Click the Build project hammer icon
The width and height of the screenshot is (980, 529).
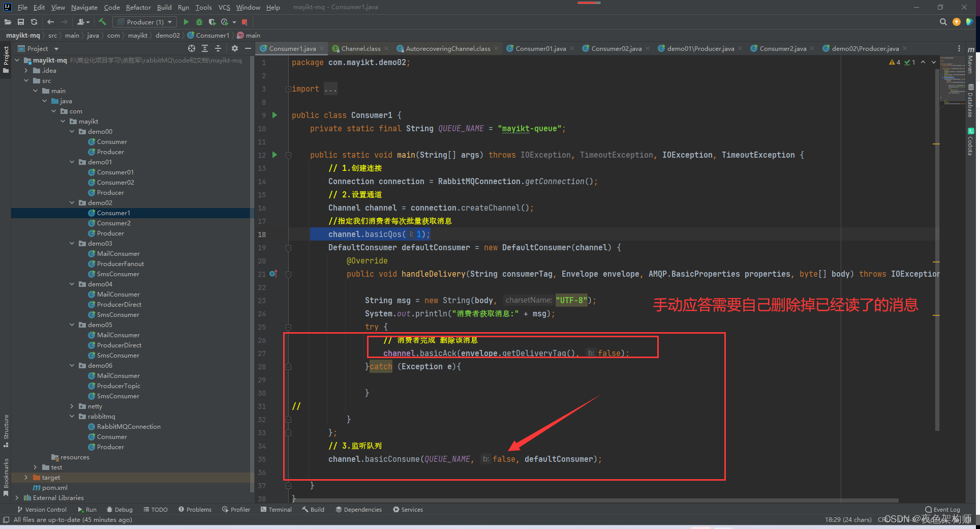coord(102,22)
